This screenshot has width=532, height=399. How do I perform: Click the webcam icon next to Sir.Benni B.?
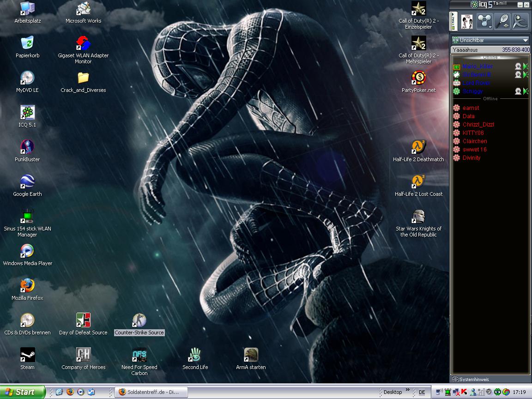click(x=518, y=75)
